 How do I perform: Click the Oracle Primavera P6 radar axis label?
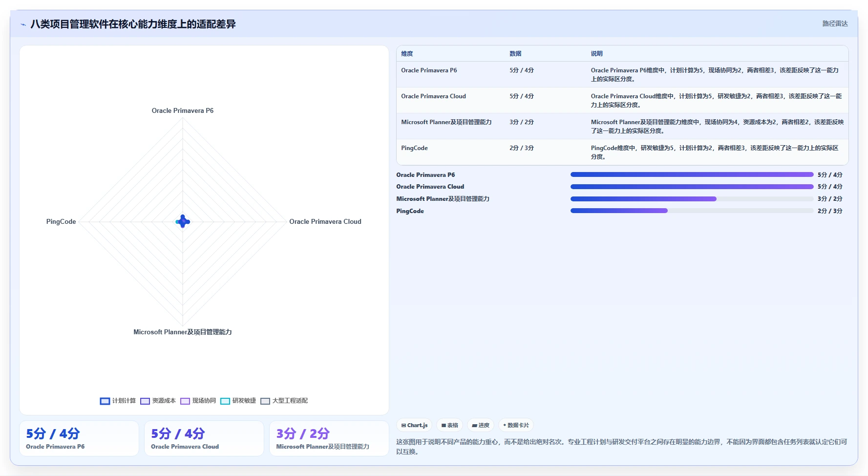click(183, 110)
